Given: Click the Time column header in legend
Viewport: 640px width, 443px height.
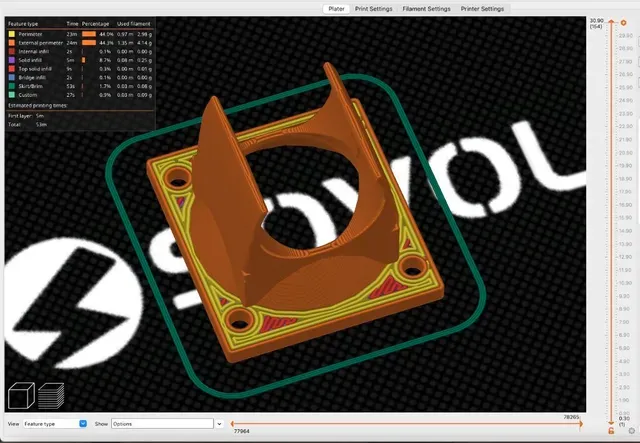Looking at the screenshot, I should pyautogui.click(x=72, y=24).
